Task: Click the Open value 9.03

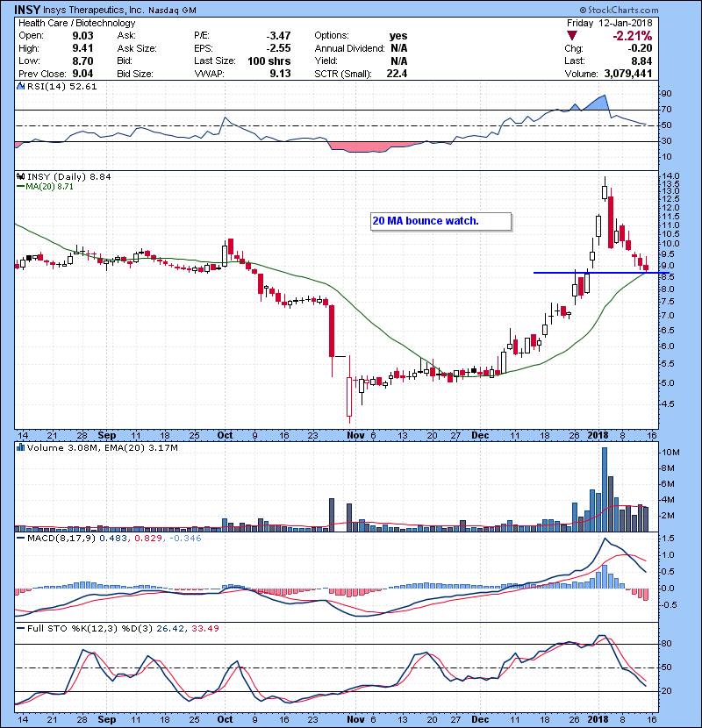Action: (82, 36)
